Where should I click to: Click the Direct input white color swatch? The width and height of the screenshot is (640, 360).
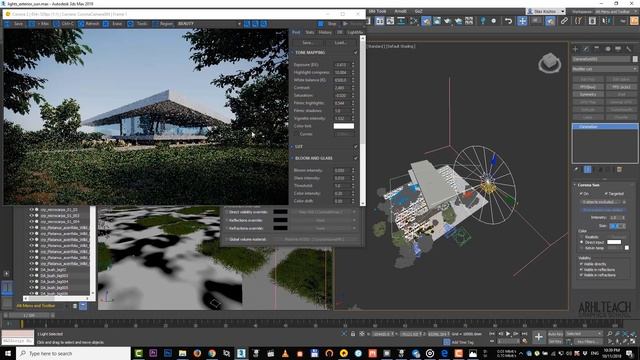tap(614, 242)
